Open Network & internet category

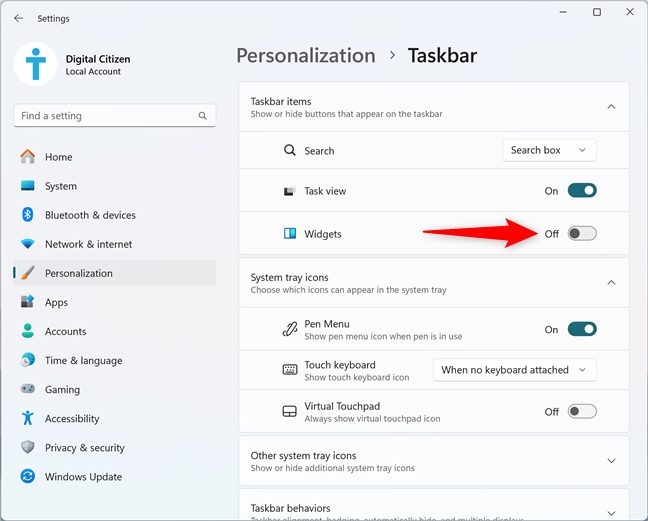(114, 244)
